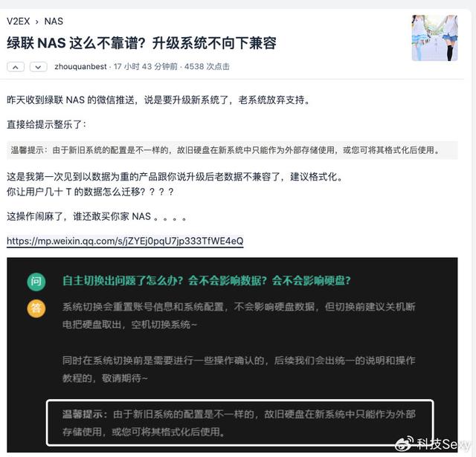This screenshot has width=476, height=457.
Task: Downvote the post with the down arrow
Action: [38, 67]
